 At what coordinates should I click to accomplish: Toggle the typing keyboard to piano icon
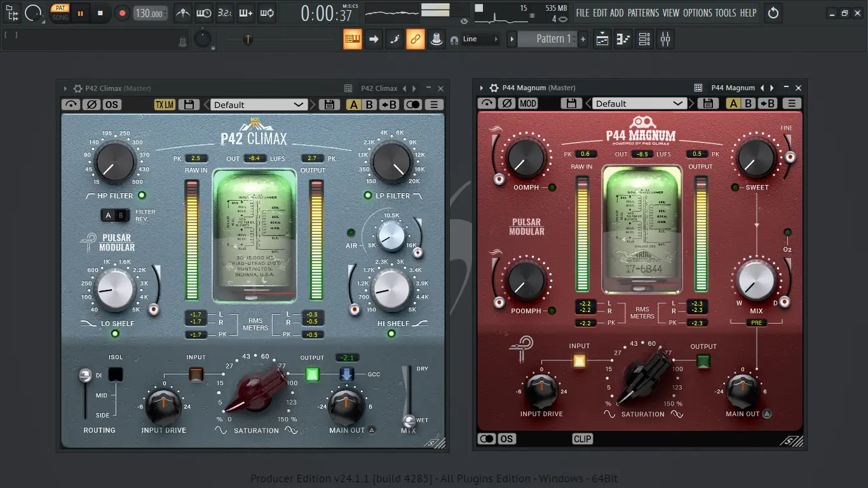[353, 39]
